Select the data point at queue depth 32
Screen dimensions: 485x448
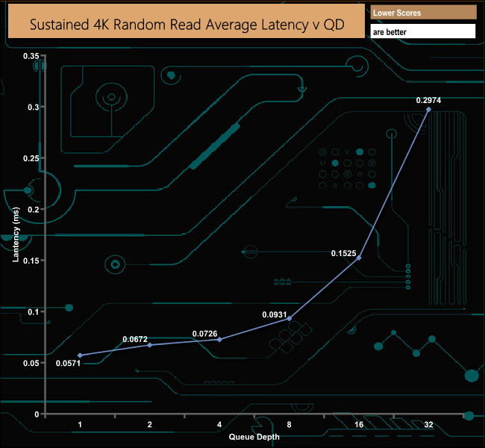pos(429,109)
